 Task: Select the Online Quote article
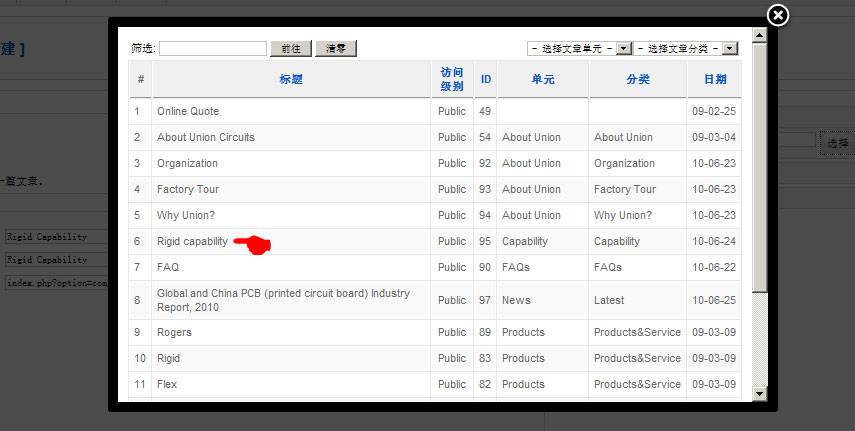tap(188, 111)
